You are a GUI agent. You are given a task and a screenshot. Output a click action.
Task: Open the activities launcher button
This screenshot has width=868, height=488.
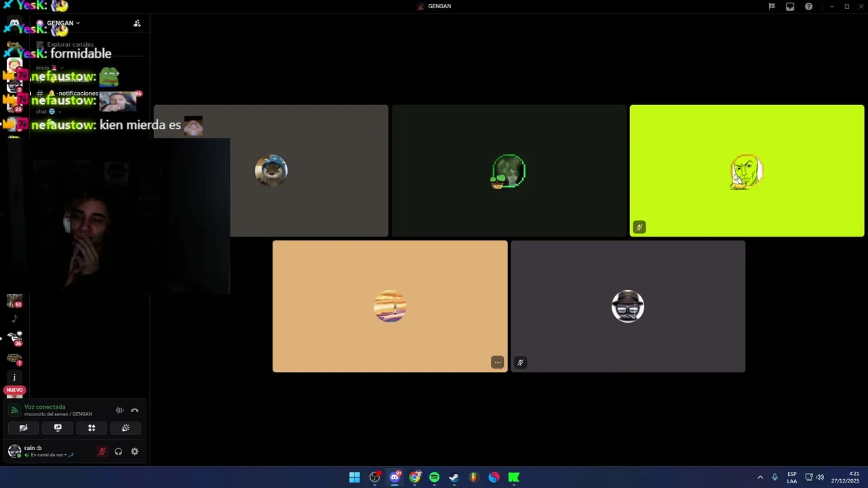point(92,428)
